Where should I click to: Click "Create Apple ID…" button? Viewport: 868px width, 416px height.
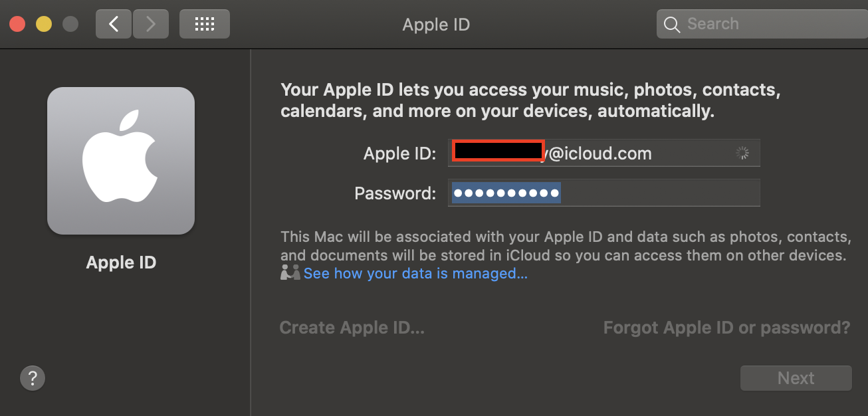(x=352, y=328)
